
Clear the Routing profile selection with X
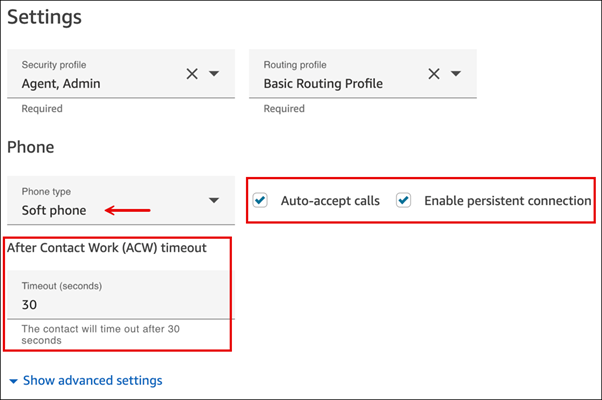click(434, 74)
